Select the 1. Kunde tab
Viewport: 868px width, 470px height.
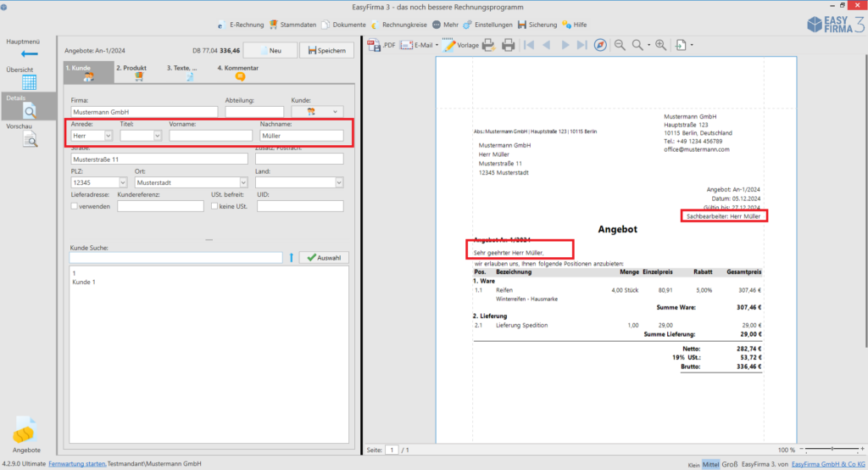(88, 73)
